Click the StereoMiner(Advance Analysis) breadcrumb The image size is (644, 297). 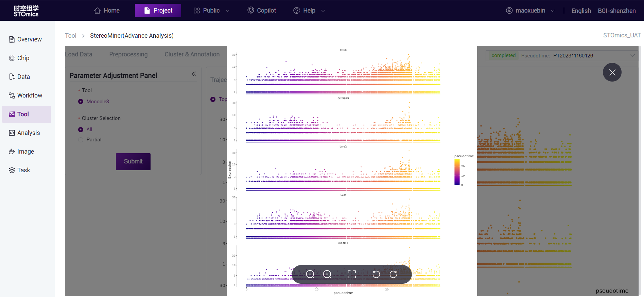coord(132,36)
